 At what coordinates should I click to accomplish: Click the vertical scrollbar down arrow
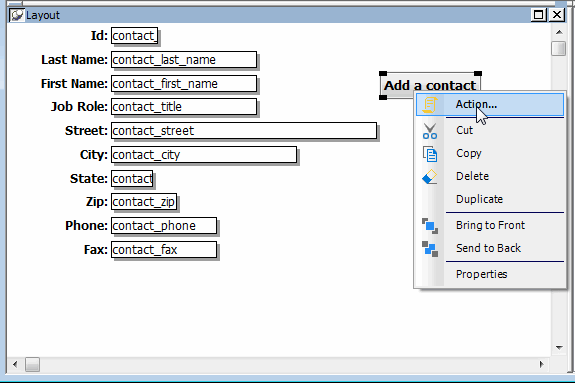point(559,347)
